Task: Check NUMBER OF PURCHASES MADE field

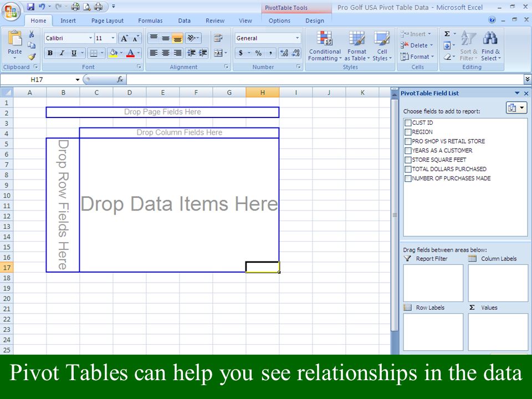Action: (x=408, y=178)
